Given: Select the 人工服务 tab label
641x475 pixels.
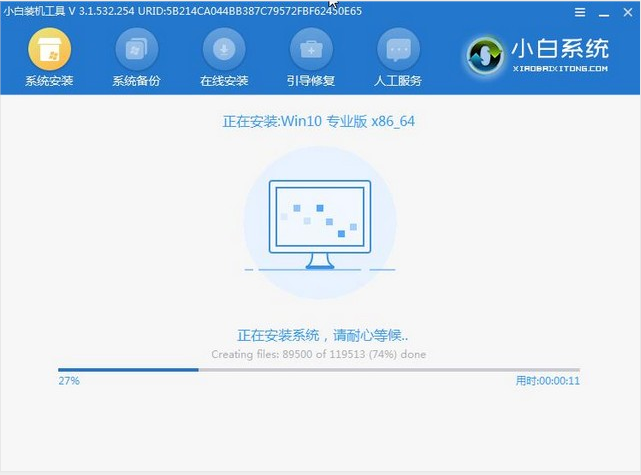Looking at the screenshot, I should 398,80.
